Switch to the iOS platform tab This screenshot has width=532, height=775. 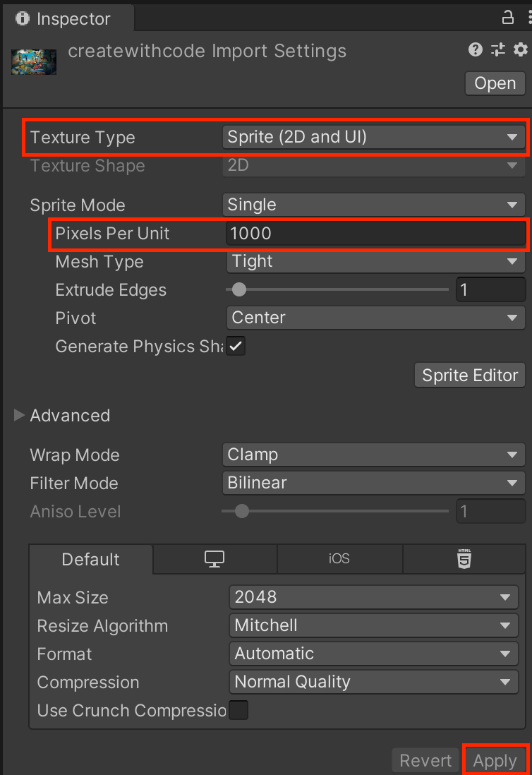tap(339, 559)
